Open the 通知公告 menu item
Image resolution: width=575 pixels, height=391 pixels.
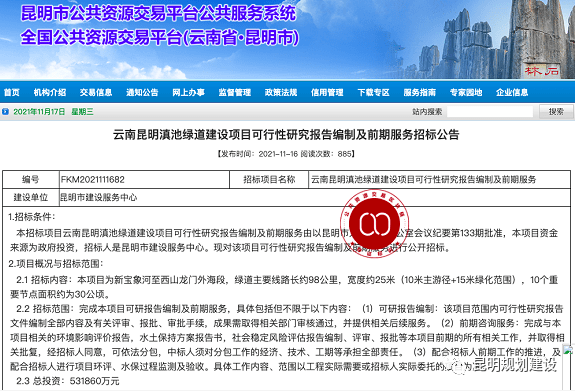coord(142,92)
